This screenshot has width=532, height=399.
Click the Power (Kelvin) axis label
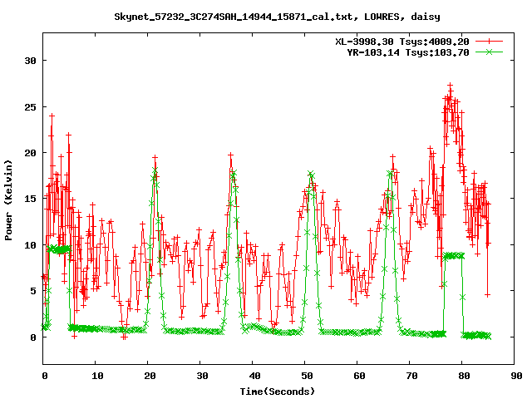pyautogui.click(x=8, y=200)
